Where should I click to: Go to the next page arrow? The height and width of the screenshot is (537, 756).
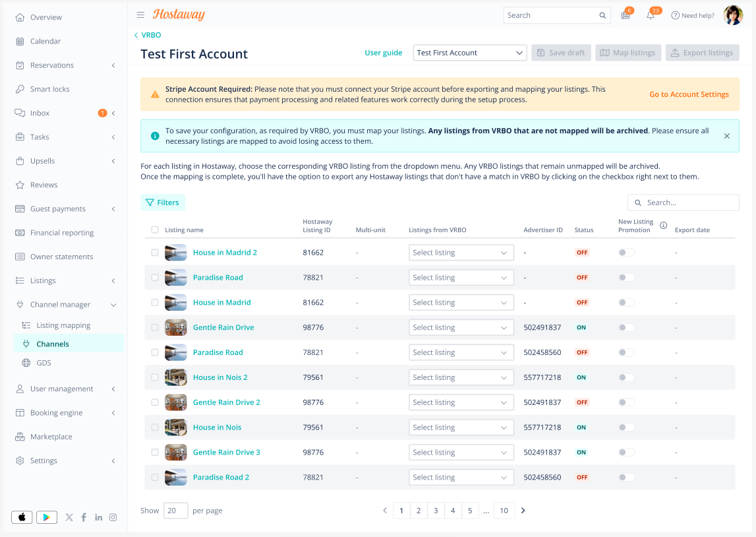pyautogui.click(x=523, y=511)
